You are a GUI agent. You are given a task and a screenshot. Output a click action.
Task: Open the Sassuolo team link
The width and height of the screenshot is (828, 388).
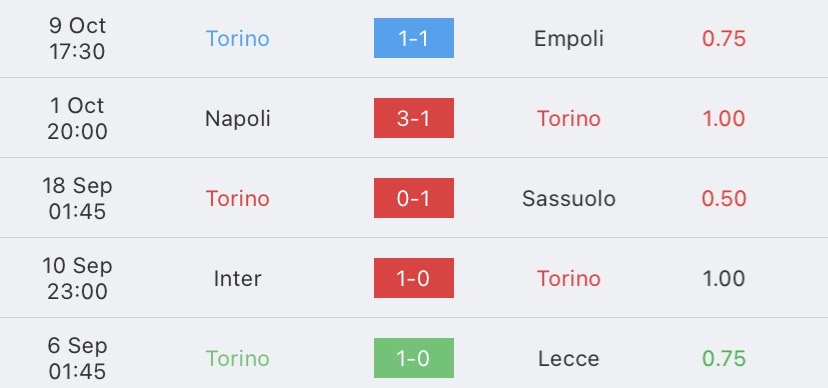click(x=569, y=198)
